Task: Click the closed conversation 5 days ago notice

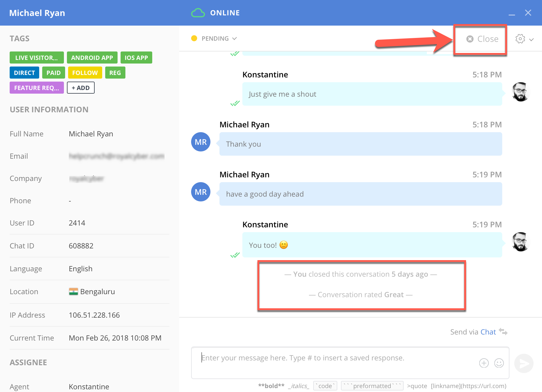Action: [361, 274]
